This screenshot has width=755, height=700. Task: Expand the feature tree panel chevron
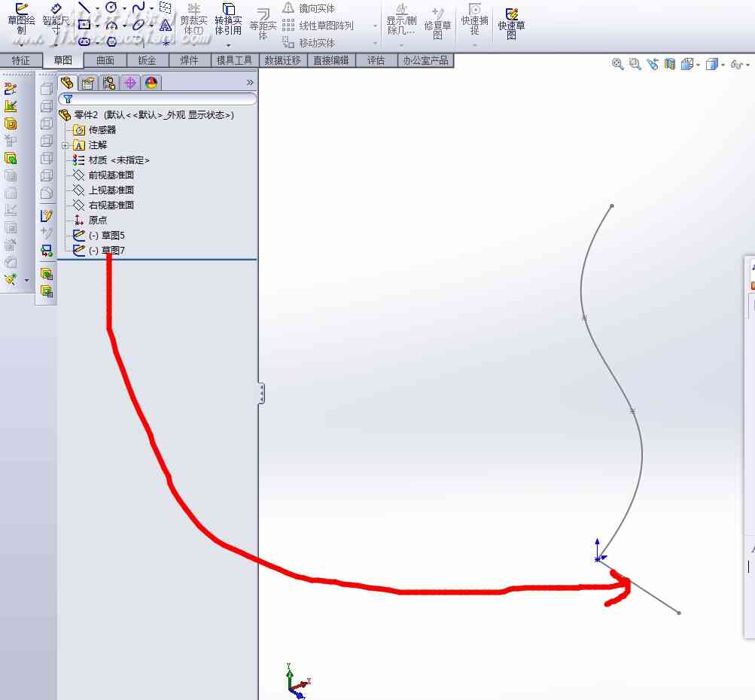pos(250,82)
